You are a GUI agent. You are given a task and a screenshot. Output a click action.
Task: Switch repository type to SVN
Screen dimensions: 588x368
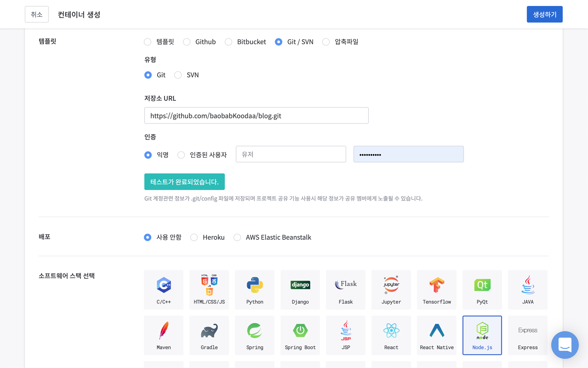(178, 75)
